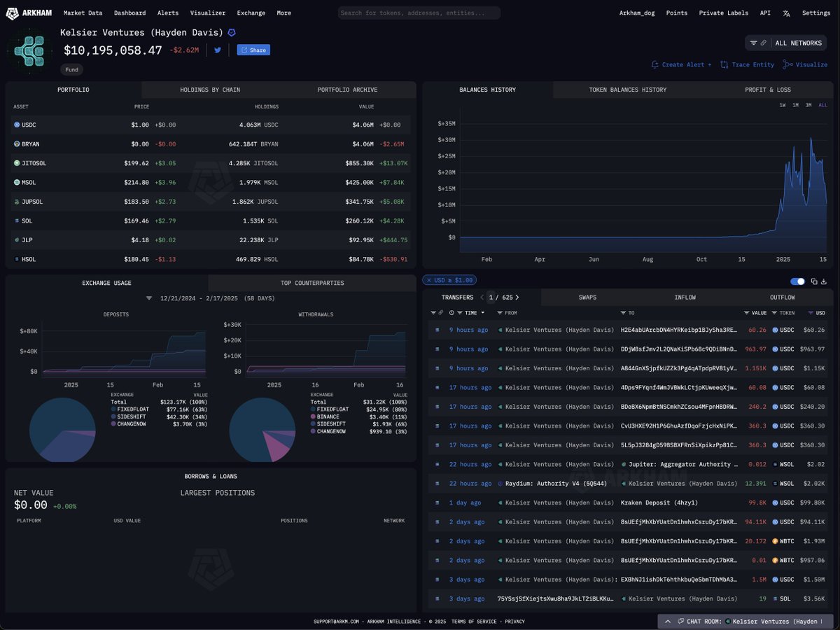Open the Dashboard page
This screenshot has width=840, height=630.
pyautogui.click(x=130, y=13)
